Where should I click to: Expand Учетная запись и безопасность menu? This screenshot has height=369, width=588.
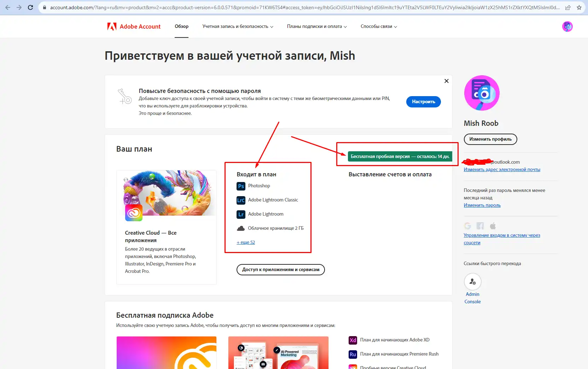tap(238, 27)
